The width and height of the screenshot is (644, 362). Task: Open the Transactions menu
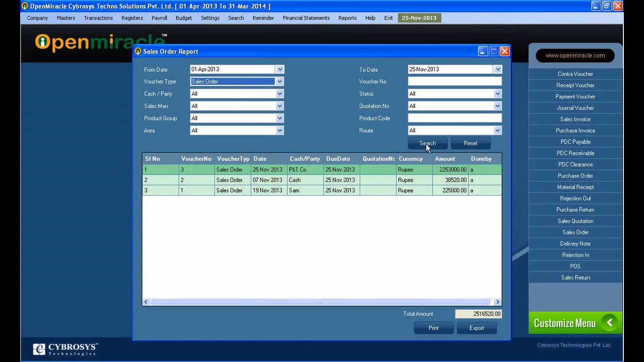coord(98,18)
